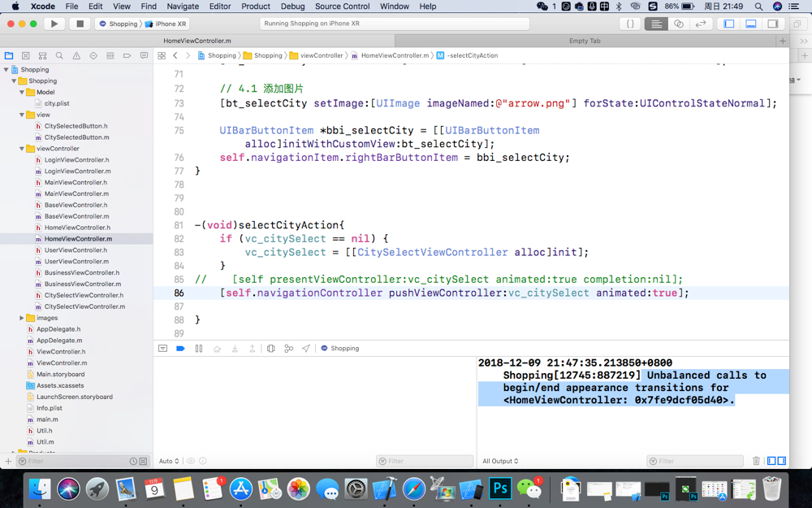This screenshot has height=508, width=812.
Task: Go back in editor history
Action: point(175,55)
